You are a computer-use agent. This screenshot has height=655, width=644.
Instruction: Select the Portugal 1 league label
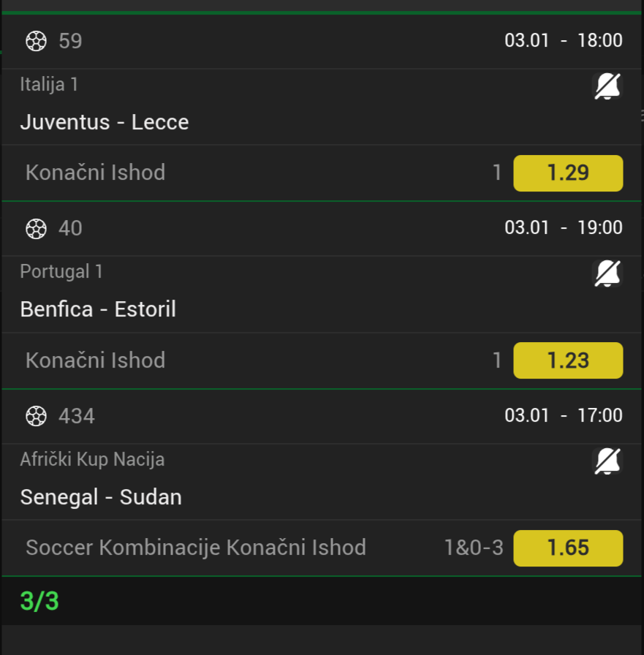61,272
